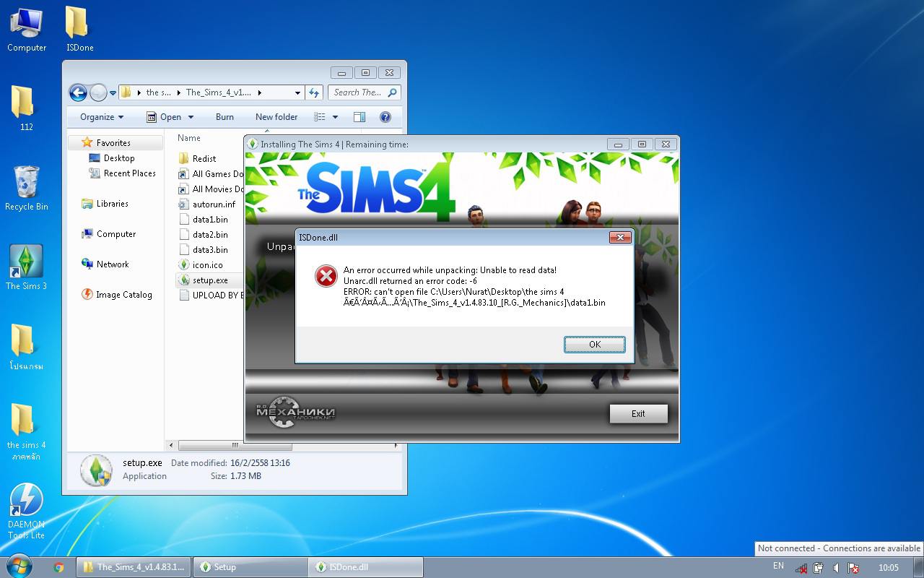Open the 112 folder on desktop
Image resolution: width=924 pixels, height=578 pixels.
click(26, 108)
